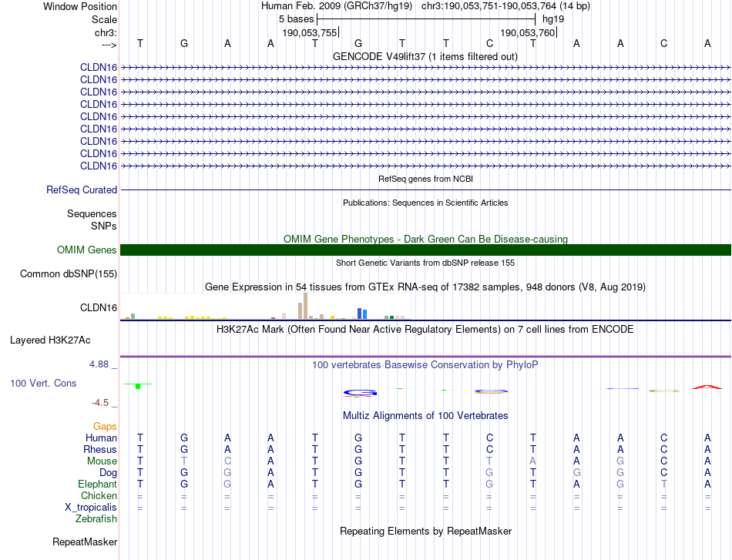Select the dark green OMIM Genes bar
Viewport: 732px width, 560px height.
(425, 250)
